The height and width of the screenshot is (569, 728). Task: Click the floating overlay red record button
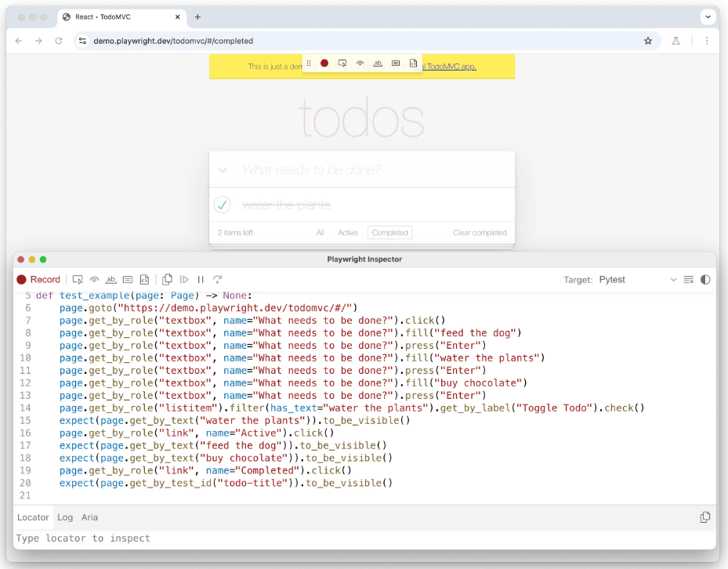(x=324, y=63)
